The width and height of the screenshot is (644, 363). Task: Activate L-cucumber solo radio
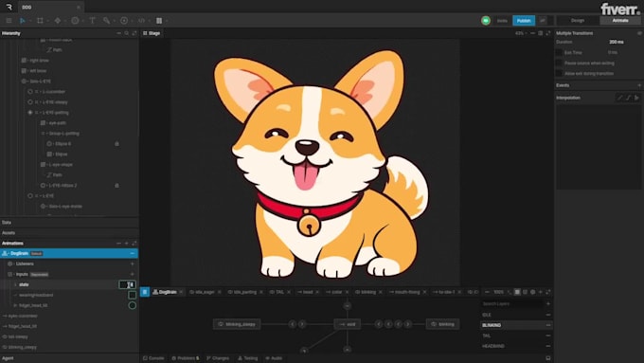[30, 92]
